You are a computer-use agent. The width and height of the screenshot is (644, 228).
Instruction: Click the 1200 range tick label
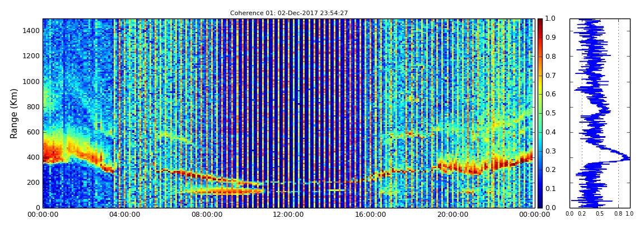pyautogui.click(x=32, y=56)
